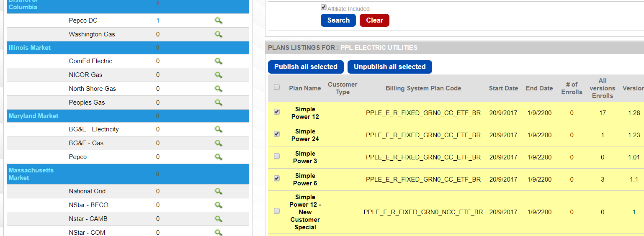Open the BG&E - Gas magnifier icon

(x=218, y=143)
